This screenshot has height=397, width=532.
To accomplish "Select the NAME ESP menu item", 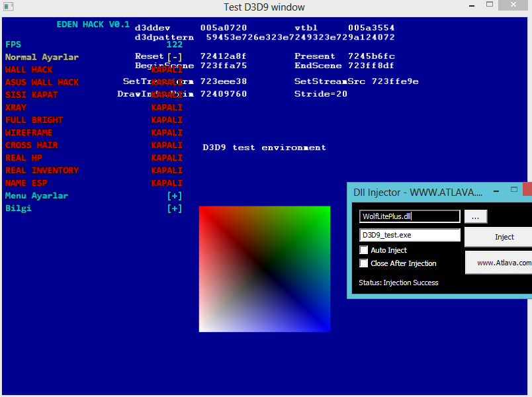I will 26,183.
